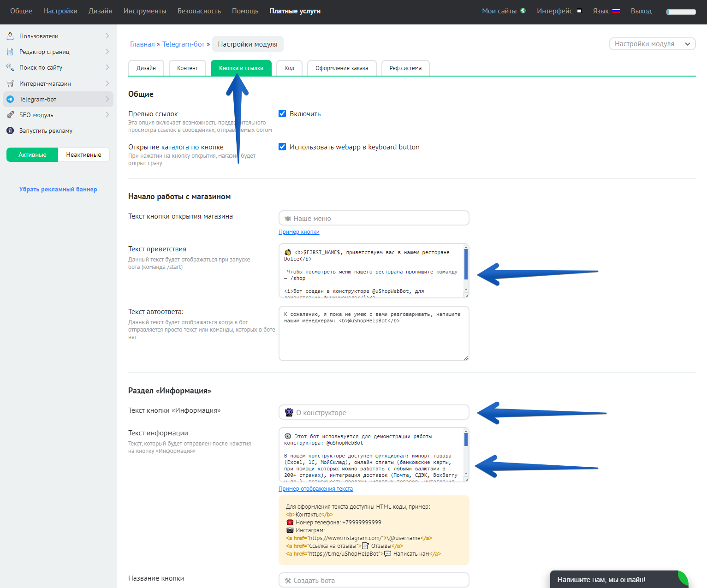
Task: Click Убрать рекламный баннер link
Action: click(x=58, y=189)
